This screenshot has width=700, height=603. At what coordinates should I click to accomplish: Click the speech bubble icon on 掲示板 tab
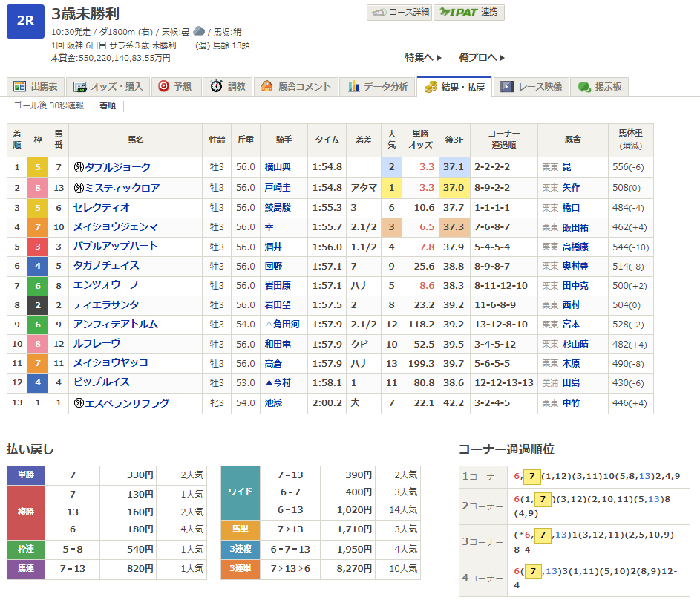[584, 87]
